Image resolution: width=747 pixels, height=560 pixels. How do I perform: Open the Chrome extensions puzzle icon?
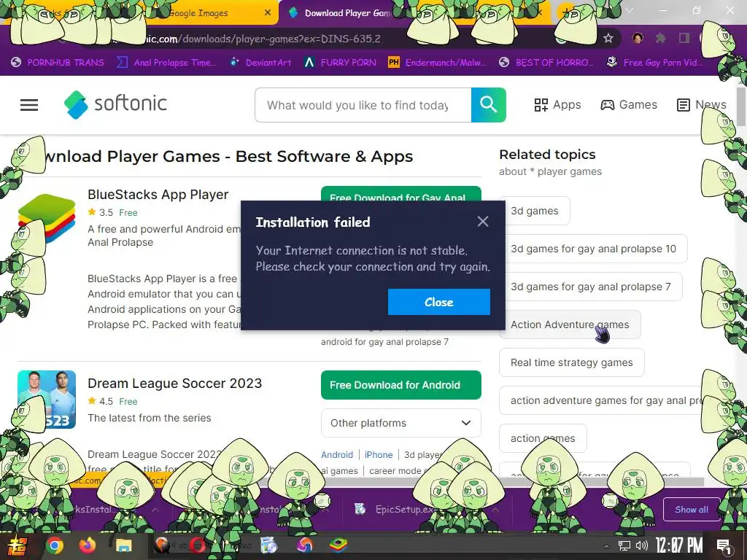click(660, 39)
